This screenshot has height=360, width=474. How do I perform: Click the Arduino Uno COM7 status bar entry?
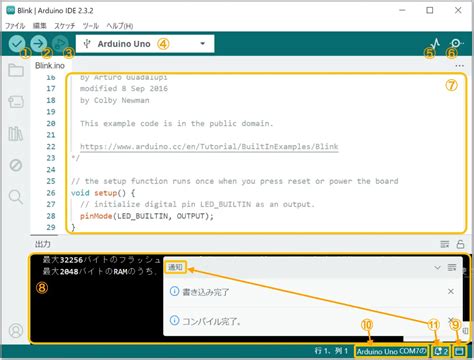pos(391,351)
